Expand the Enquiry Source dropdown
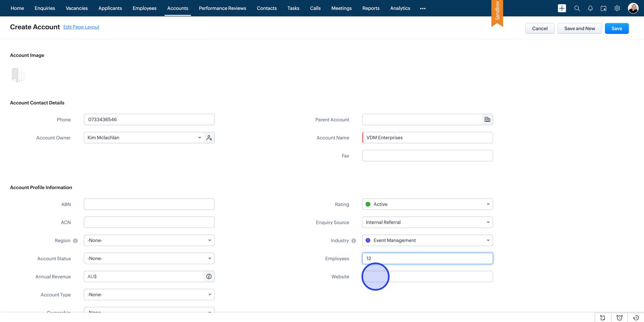This screenshot has width=644, height=322. coord(427,222)
